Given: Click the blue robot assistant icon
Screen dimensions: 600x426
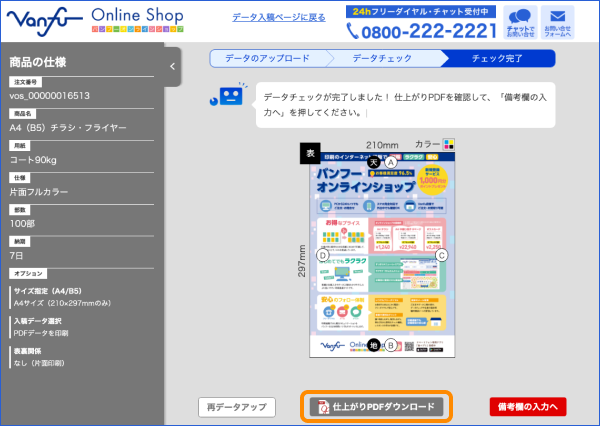Looking at the screenshot, I should 228,94.
